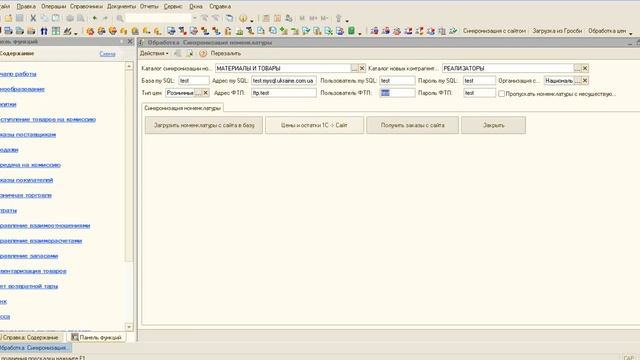This screenshot has width=640, height=360.
Task: Click the Адрес my SQL input field
Action: pos(284,80)
